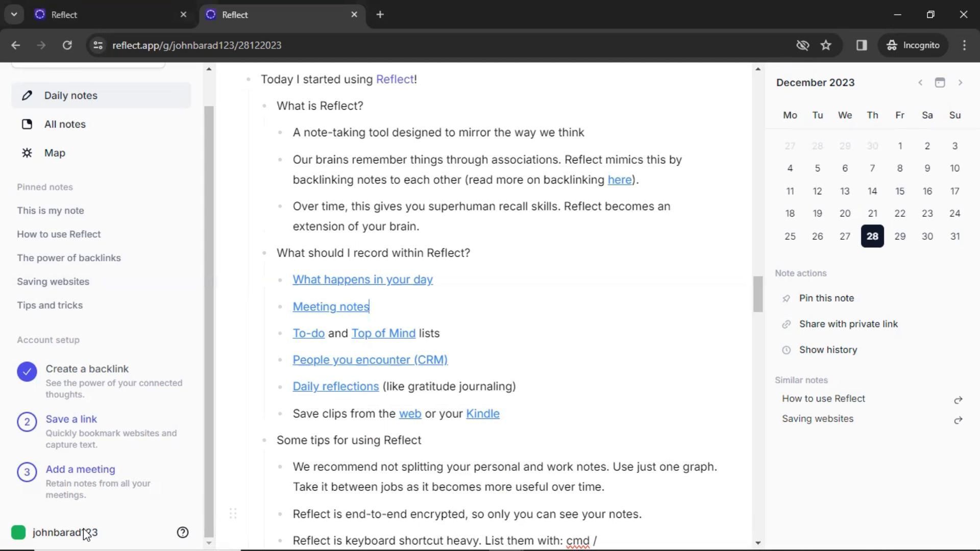980x551 pixels.
Task: Open Daily notes pencil icon
Action: pos(27,95)
